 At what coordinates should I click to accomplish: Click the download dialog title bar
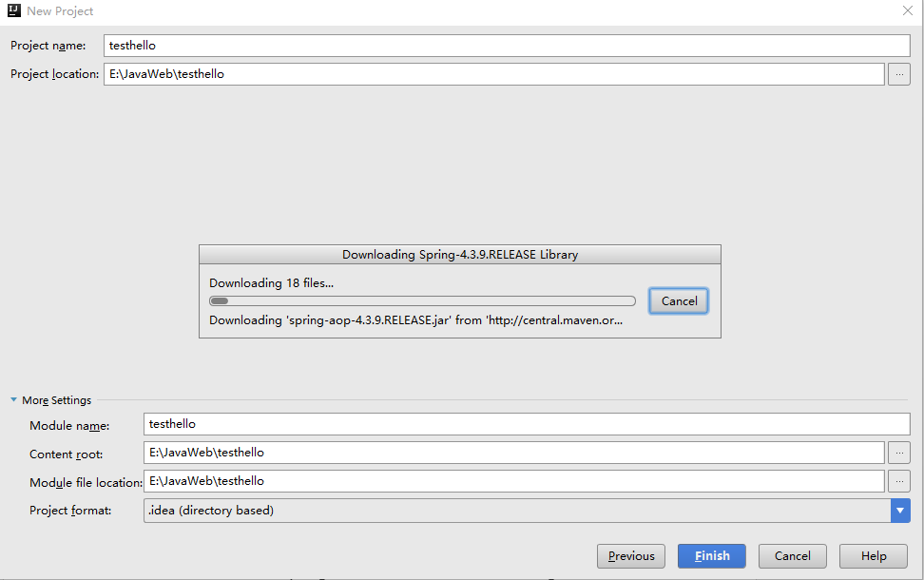point(459,255)
